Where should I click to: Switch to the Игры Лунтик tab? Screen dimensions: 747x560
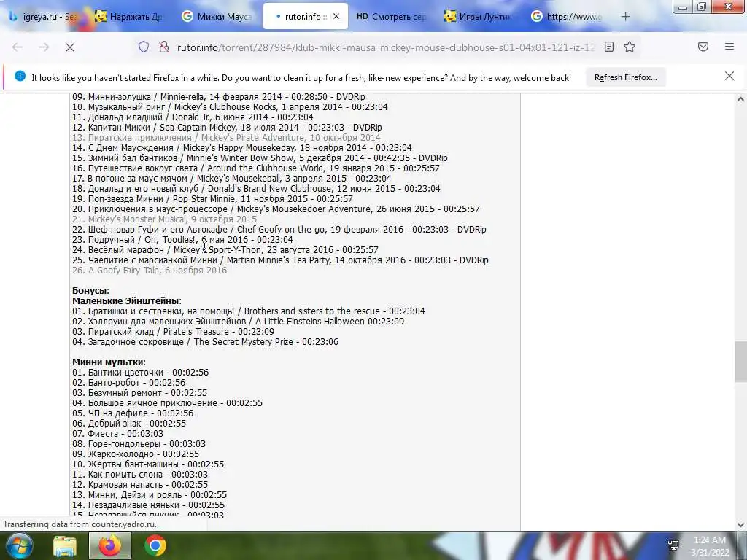coord(479,17)
